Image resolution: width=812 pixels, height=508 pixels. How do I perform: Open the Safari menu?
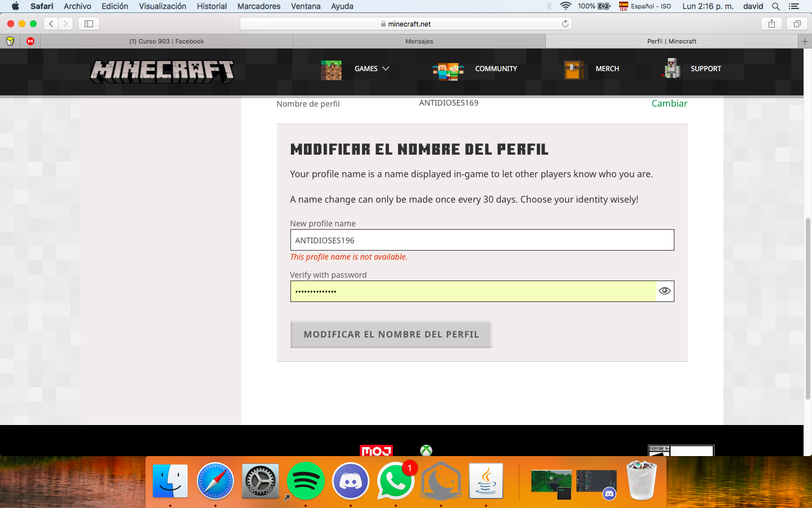click(x=42, y=6)
